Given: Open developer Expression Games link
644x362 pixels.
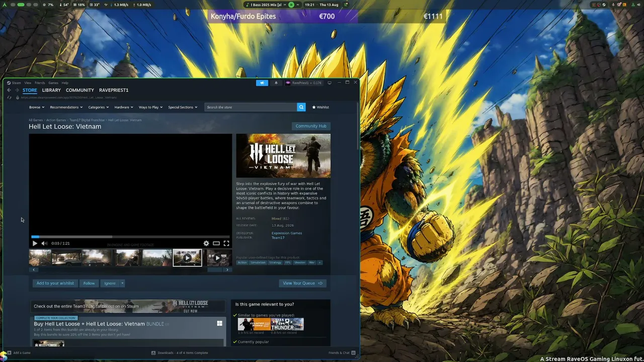Looking at the screenshot, I should [287, 233].
